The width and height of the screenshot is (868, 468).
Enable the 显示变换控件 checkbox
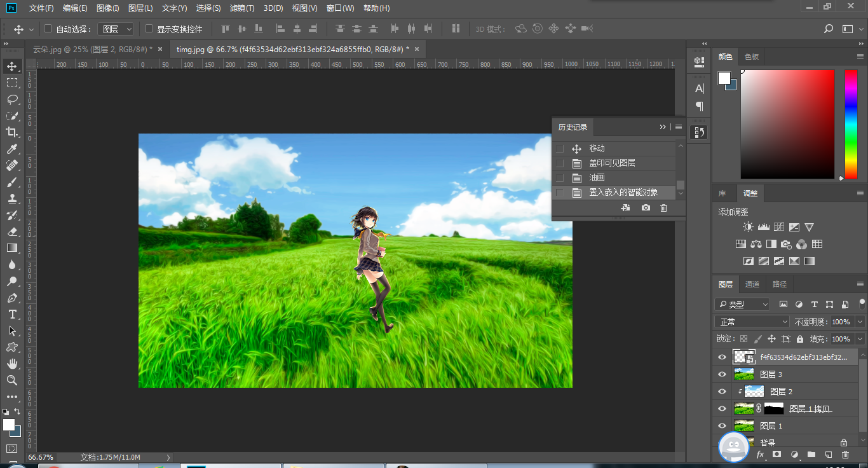pos(149,29)
